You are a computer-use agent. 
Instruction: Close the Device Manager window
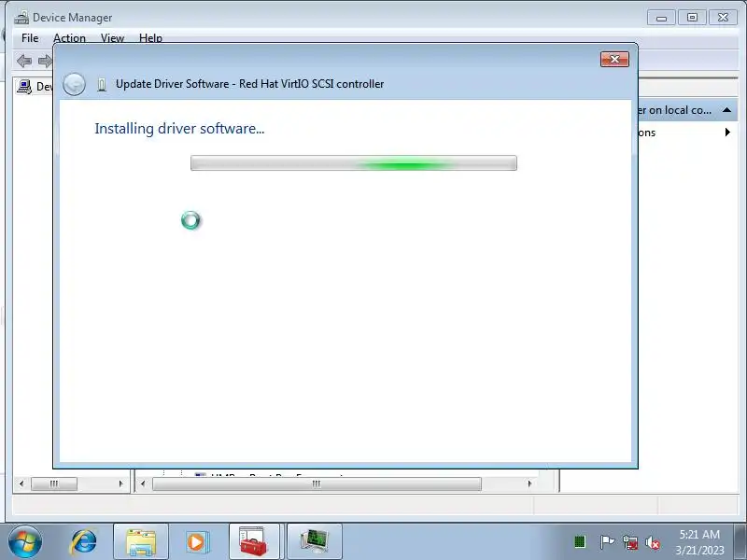723,18
